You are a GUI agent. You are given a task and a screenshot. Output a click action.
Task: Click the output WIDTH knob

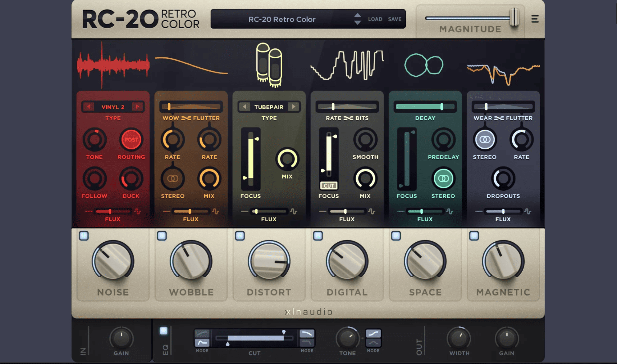[x=459, y=339]
